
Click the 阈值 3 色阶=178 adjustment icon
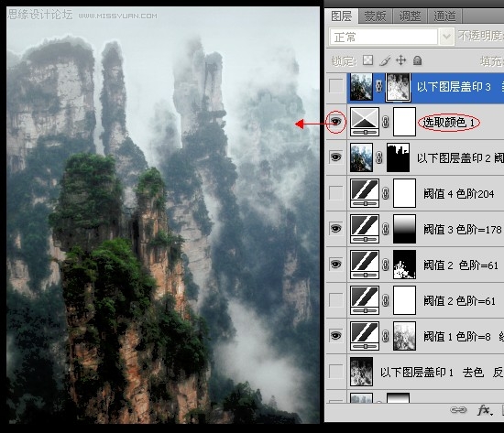pyautogui.click(x=365, y=229)
